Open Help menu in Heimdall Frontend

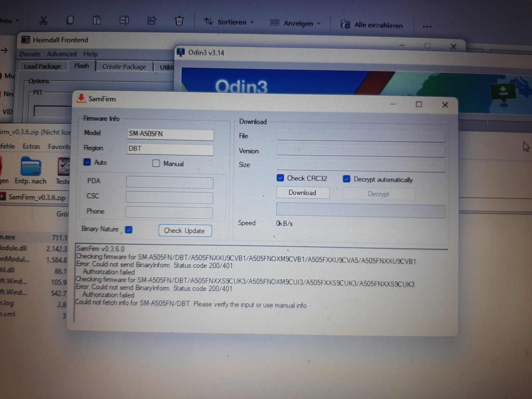pos(91,54)
